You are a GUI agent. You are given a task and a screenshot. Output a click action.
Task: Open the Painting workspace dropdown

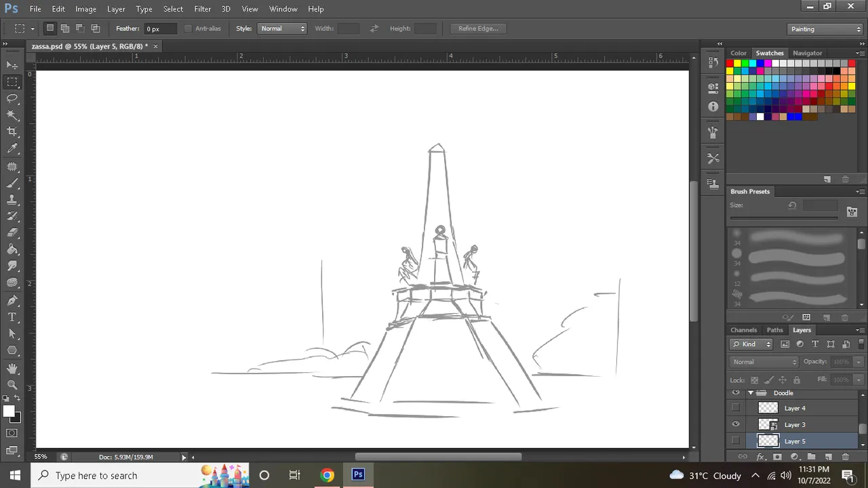pos(825,29)
